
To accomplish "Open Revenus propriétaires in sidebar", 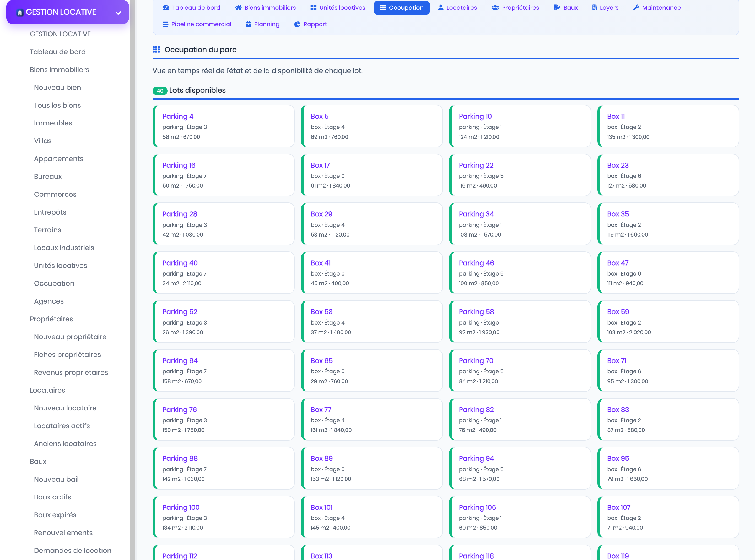I will tap(71, 372).
